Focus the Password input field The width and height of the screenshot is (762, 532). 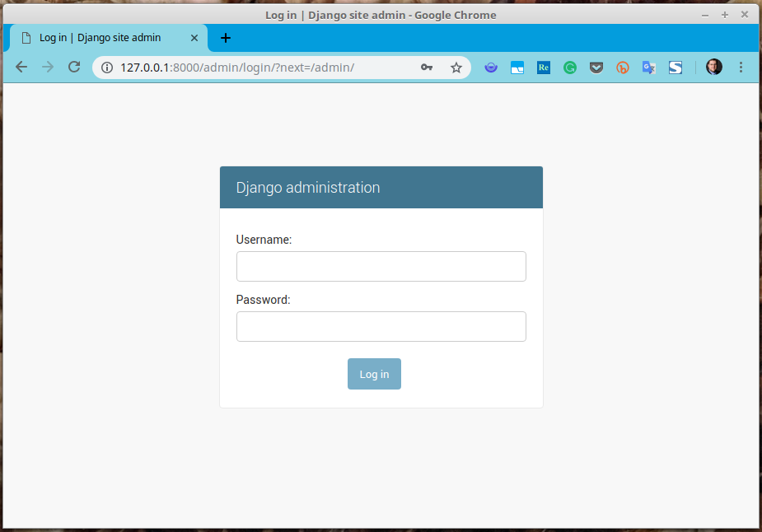pos(381,326)
